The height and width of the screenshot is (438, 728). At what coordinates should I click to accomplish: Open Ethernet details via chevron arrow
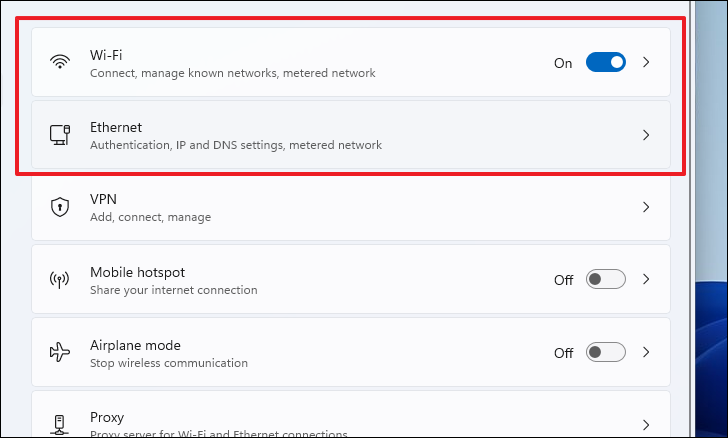(646, 135)
